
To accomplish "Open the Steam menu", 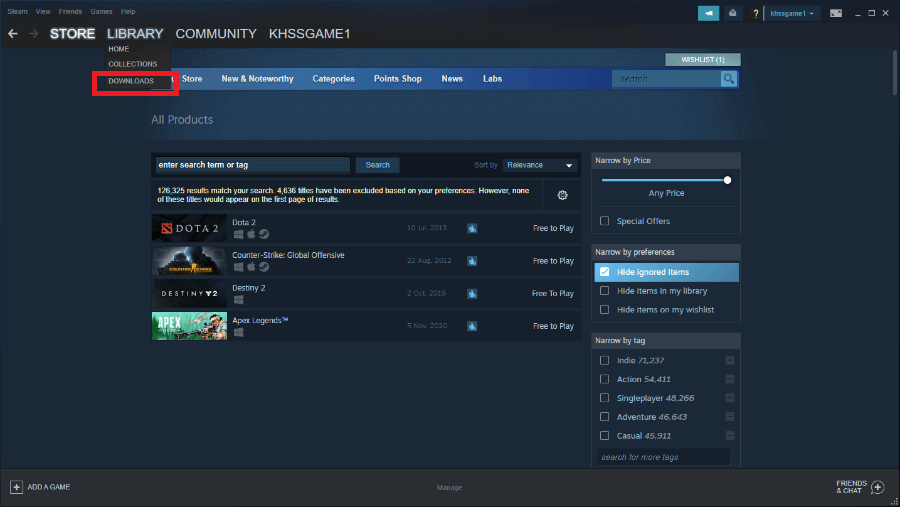I will click(17, 11).
